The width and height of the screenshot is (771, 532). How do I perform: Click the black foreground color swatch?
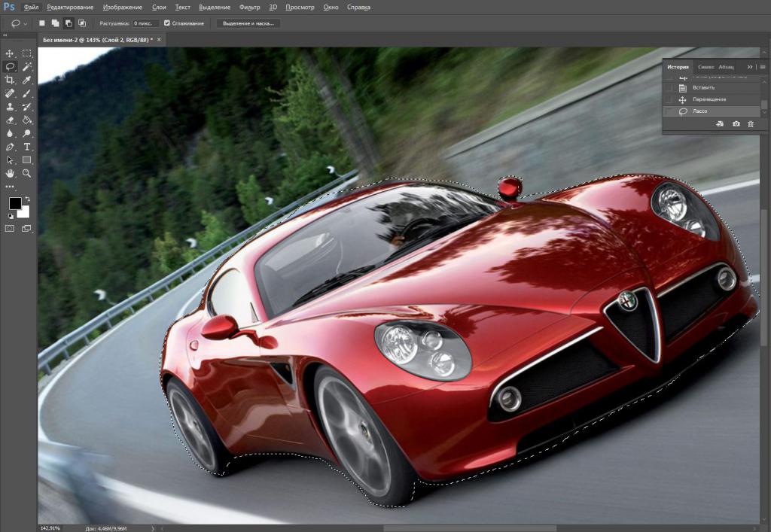(x=15, y=203)
